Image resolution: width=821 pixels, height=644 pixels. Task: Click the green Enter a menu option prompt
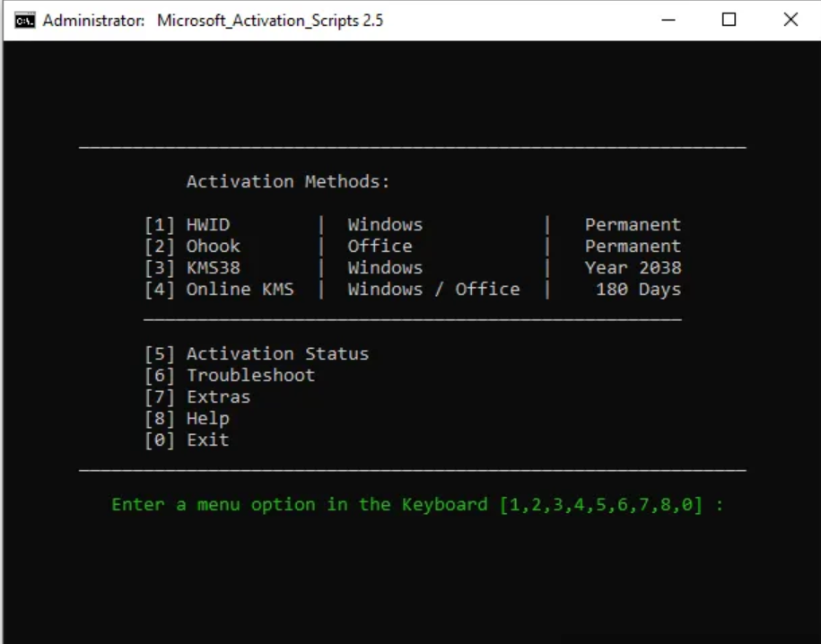coord(417,505)
